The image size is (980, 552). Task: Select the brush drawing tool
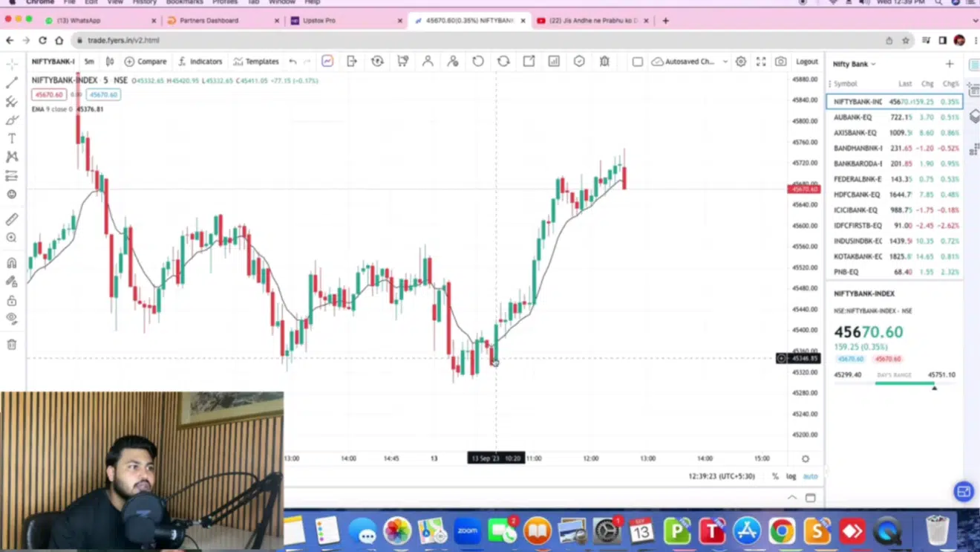(12, 120)
